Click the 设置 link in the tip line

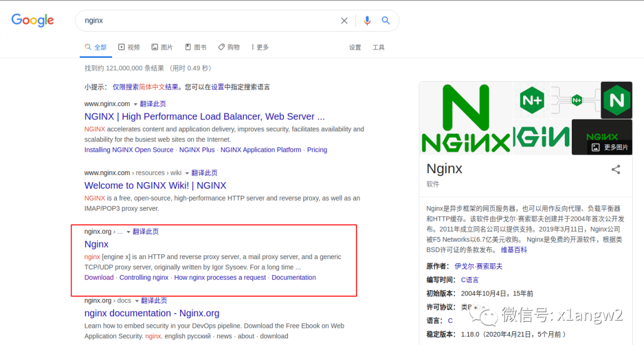(x=218, y=87)
